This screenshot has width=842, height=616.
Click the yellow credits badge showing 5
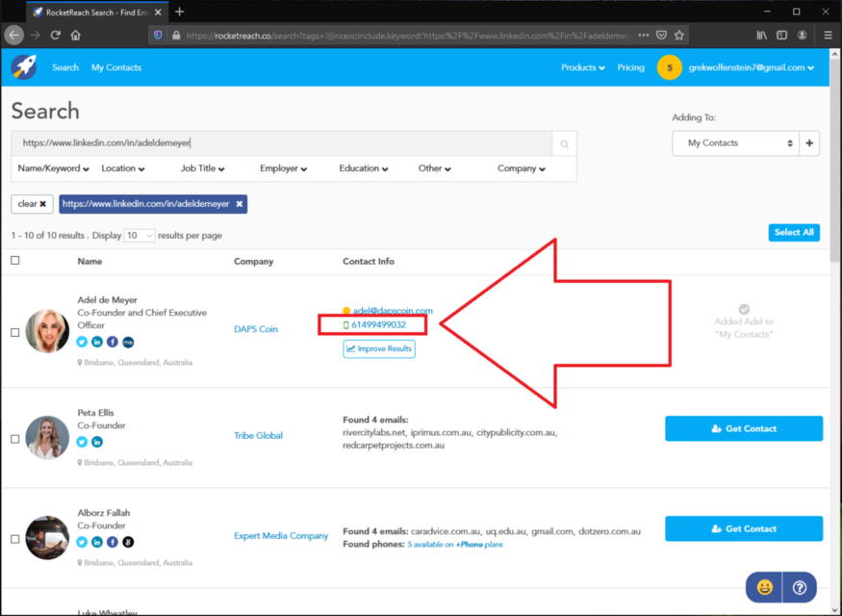[669, 67]
